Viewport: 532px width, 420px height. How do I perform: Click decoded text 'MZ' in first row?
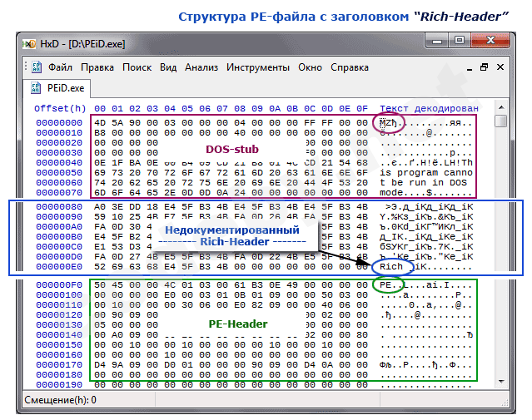(385, 123)
